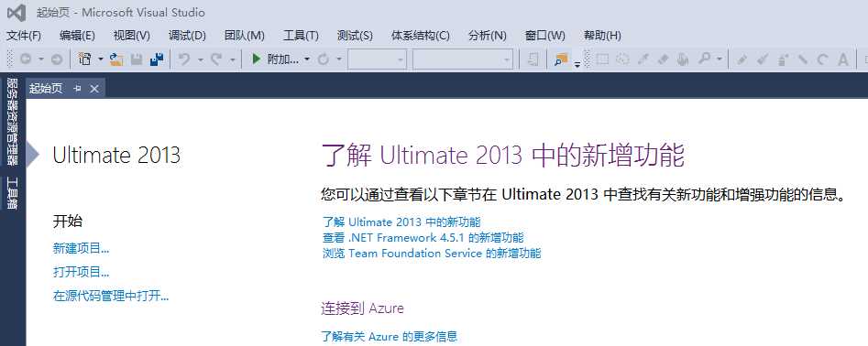868x346 pixels.
Task: Click the single-disk Save icon
Action: tap(137, 59)
